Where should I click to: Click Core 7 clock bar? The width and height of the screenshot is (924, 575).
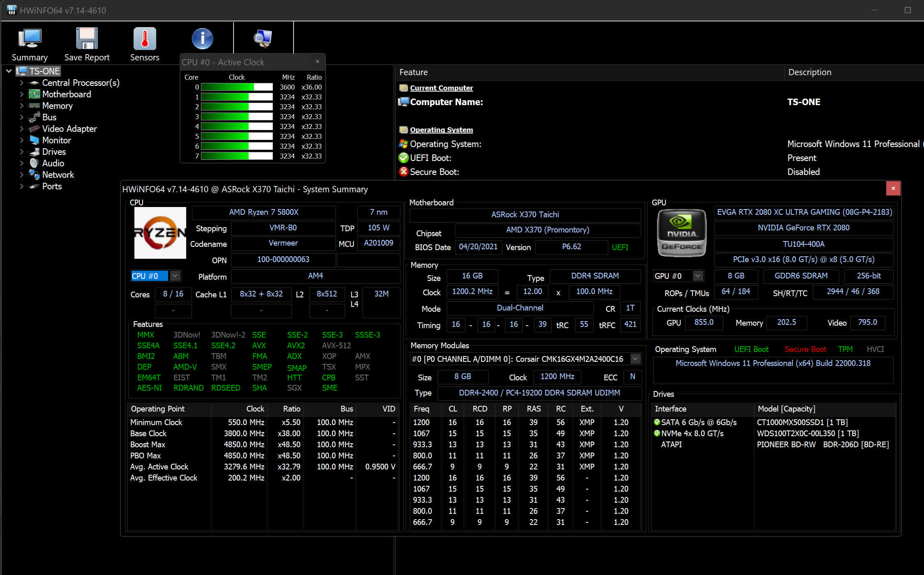tap(237, 156)
